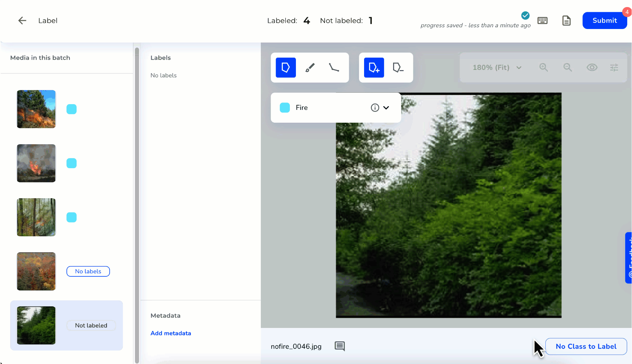Image resolution: width=632 pixels, height=364 pixels.
Task: Click the Not labeled count text
Action: coord(346,21)
